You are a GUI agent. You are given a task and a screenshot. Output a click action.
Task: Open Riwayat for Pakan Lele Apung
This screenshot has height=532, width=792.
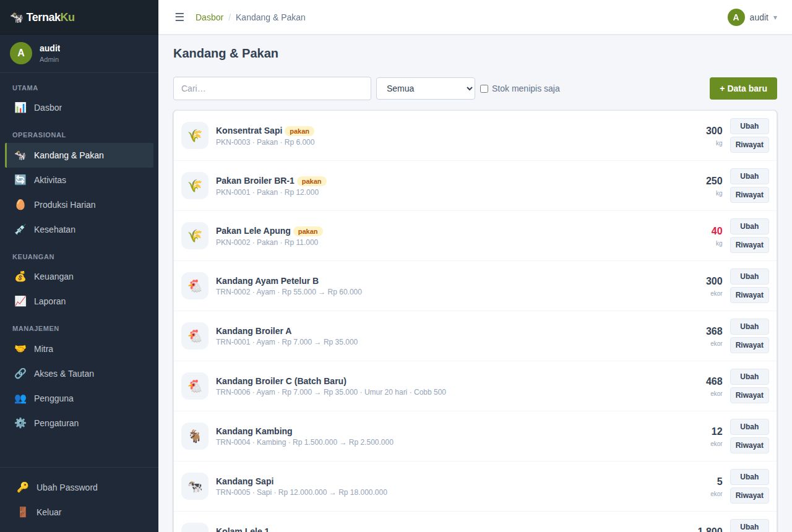(x=749, y=245)
